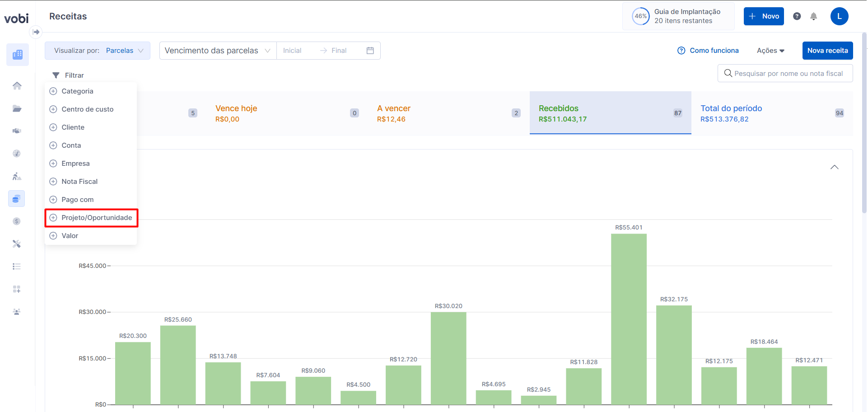Viewport: 868px width, 412px height.
Task: Open the gauge dashboard icon in sidebar
Action: 17,154
